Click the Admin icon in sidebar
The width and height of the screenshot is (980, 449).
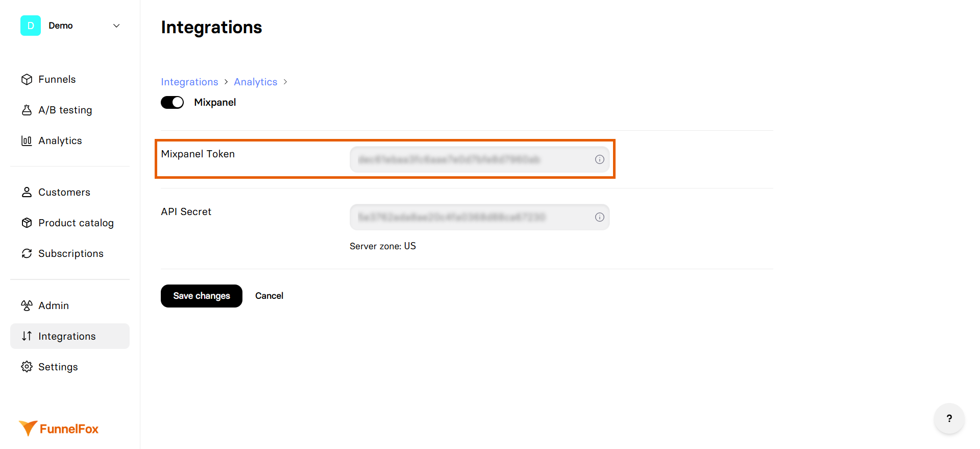pyautogui.click(x=27, y=305)
